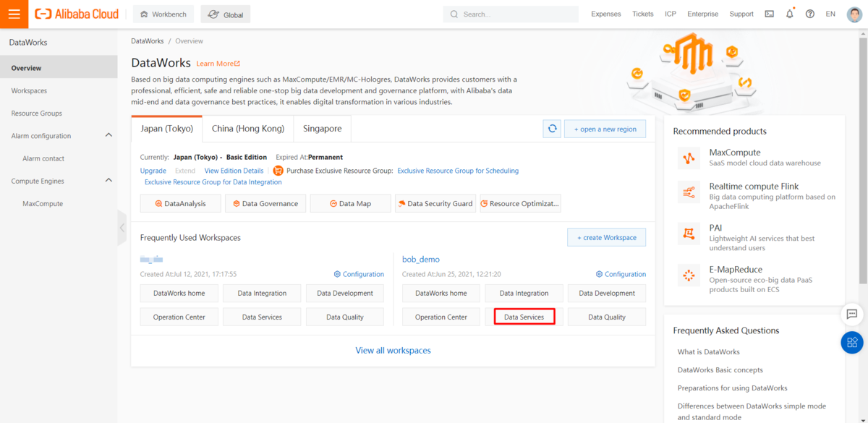Open the chat feedback floating icon
Image resolution: width=868 pixels, height=423 pixels.
pyautogui.click(x=852, y=315)
